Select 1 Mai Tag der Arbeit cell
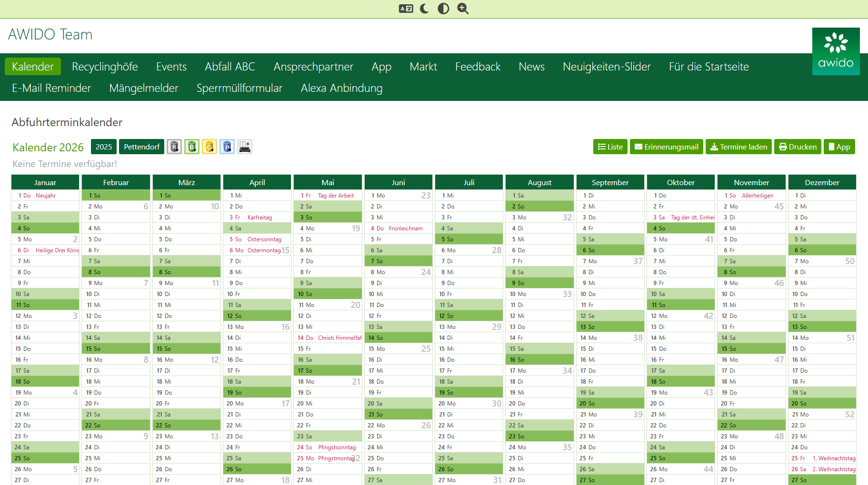Screen dimensions: 868x485 328,196
